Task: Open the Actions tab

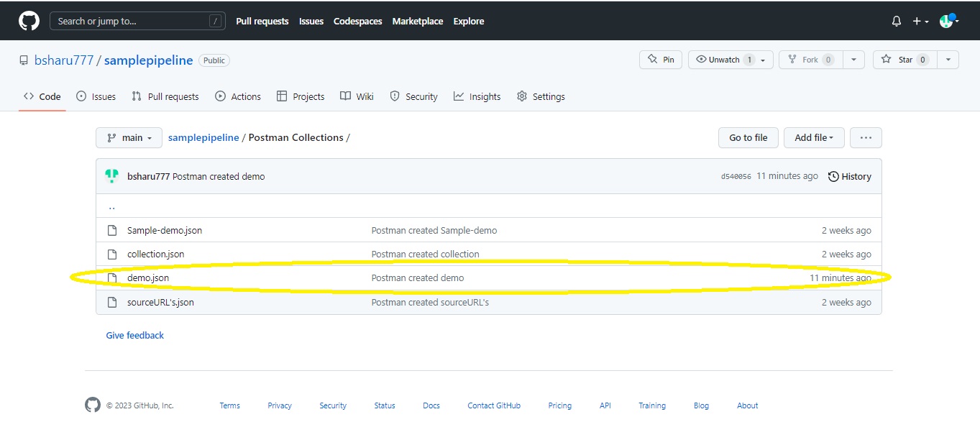Action: 238,96
